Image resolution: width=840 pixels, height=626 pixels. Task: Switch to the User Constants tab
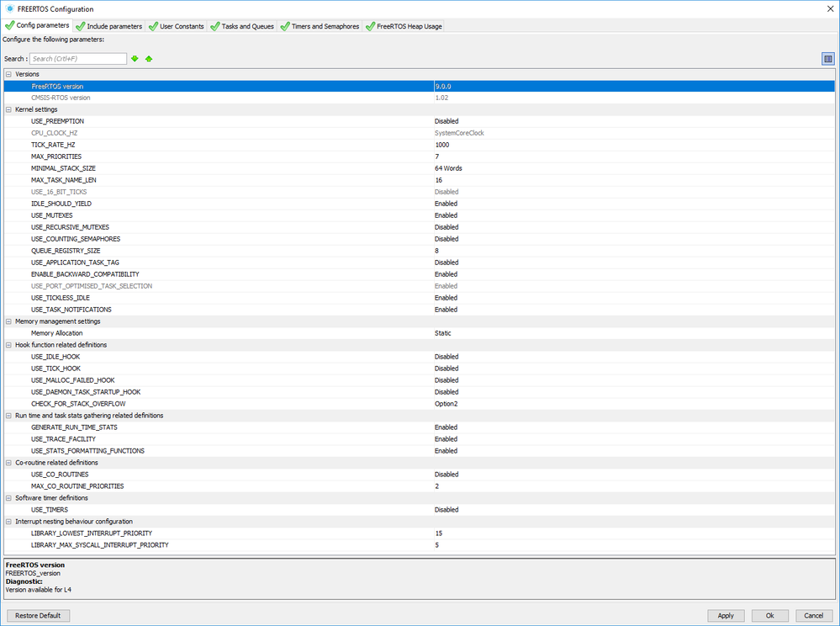click(177, 26)
